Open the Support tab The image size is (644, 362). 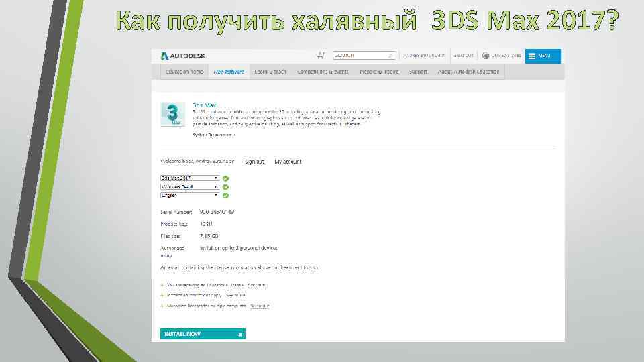(x=418, y=72)
